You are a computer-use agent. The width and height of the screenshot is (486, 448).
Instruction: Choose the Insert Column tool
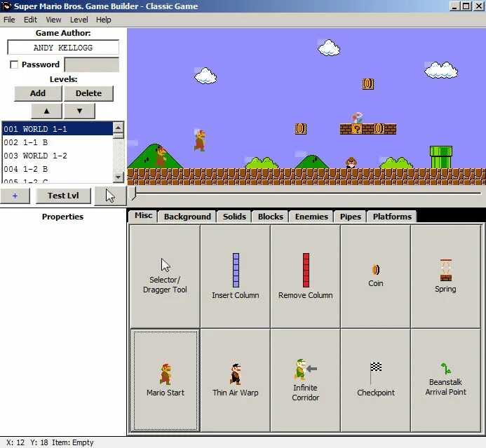point(235,276)
